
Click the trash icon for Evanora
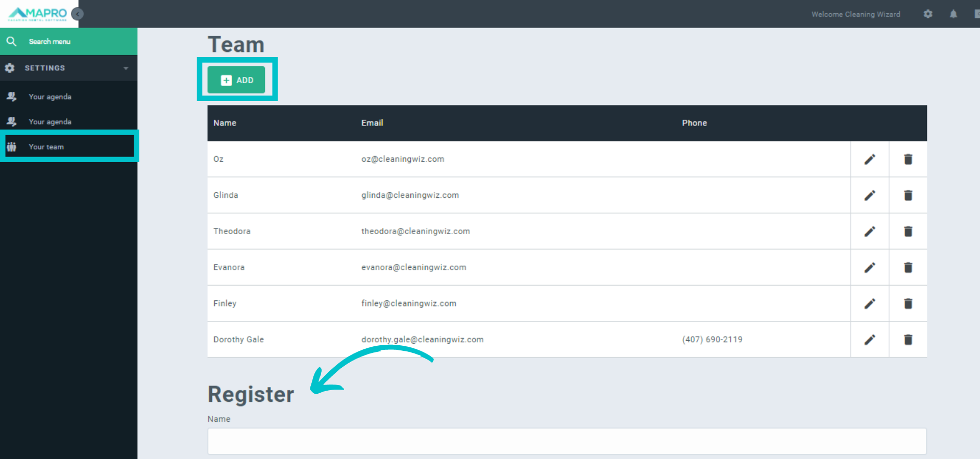pos(908,268)
